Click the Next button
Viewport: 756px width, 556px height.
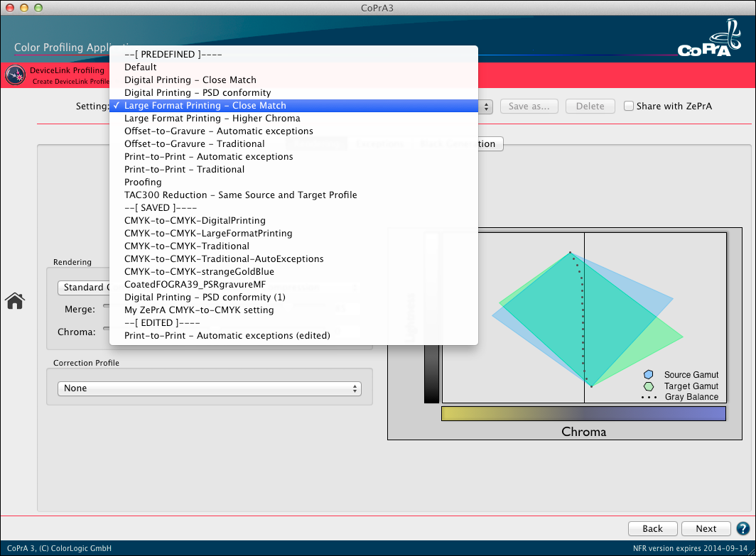[706, 528]
